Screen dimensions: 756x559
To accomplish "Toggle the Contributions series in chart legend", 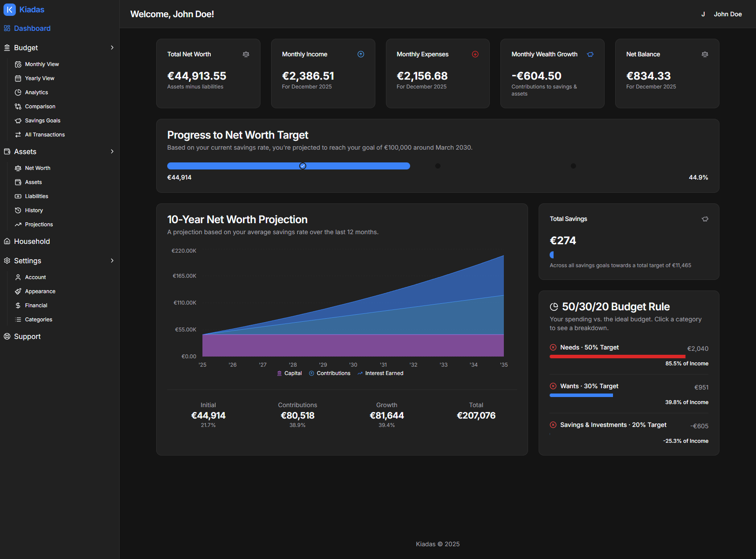I will click(x=330, y=373).
